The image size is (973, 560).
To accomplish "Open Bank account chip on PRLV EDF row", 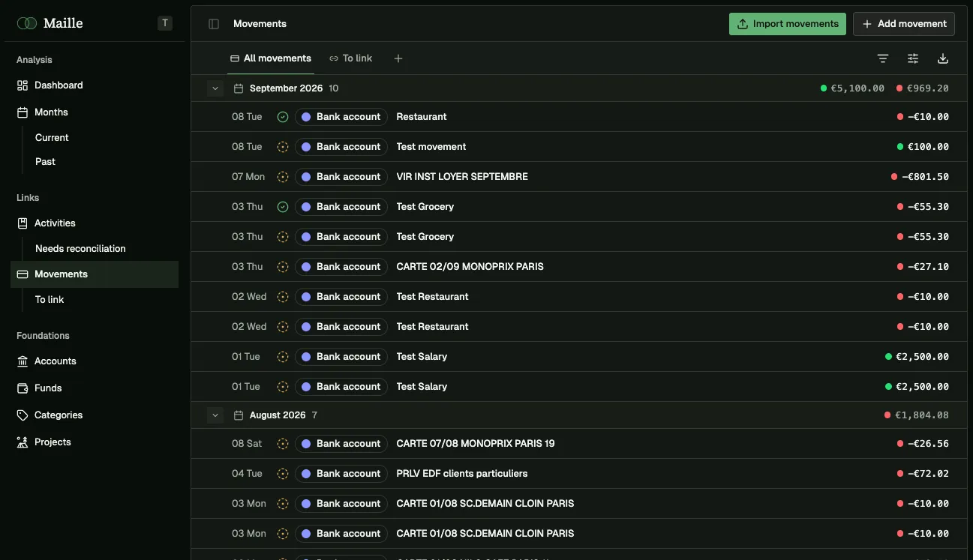I will pyautogui.click(x=341, y=474).
